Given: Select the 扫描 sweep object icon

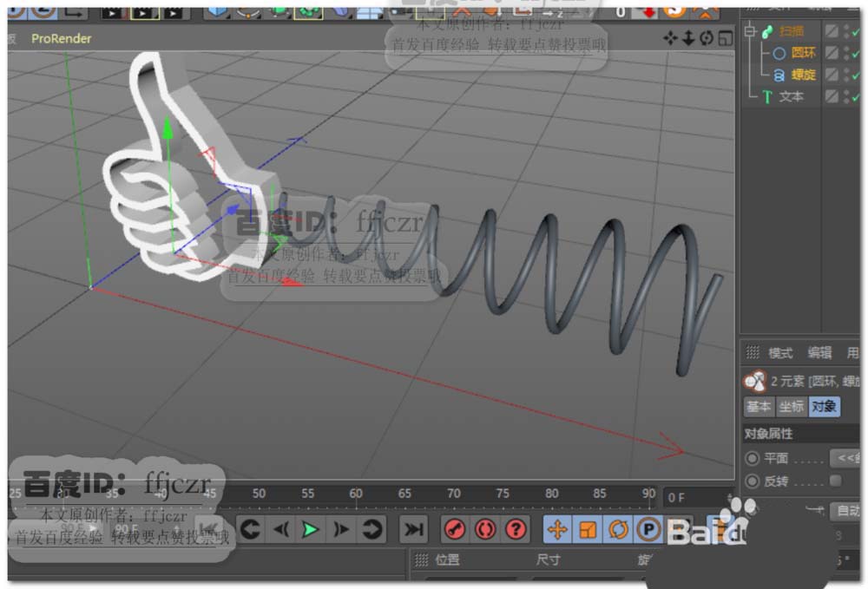Looking at the screenshot, I should [x=767, y=31].
